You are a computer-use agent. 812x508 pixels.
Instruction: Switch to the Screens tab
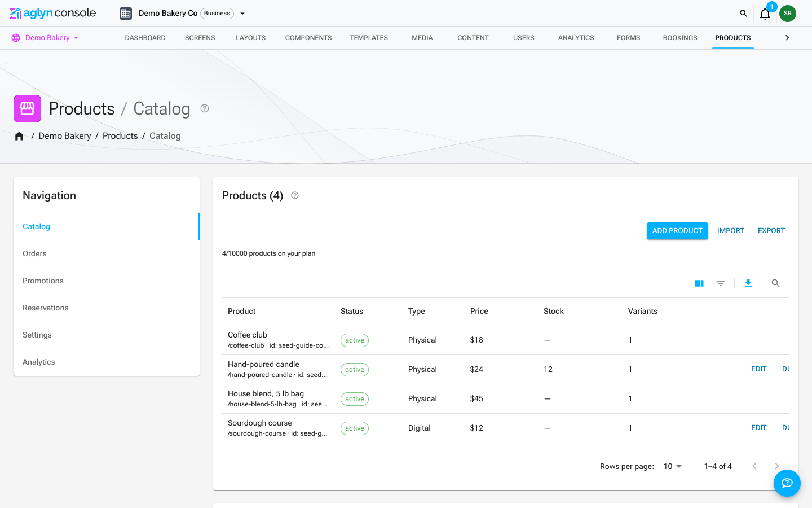(x=200, y=38)
